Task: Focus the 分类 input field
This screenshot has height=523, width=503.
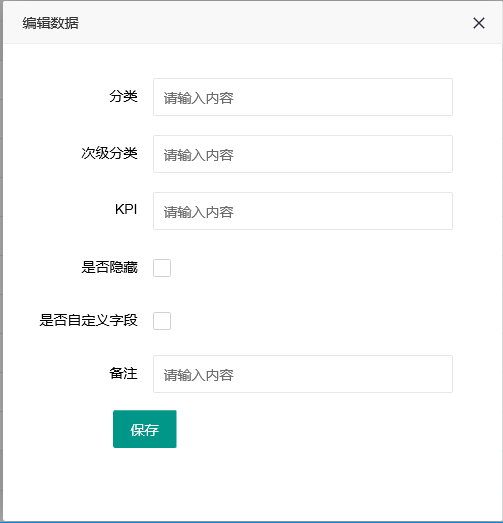Action: (x=303, y=97)
